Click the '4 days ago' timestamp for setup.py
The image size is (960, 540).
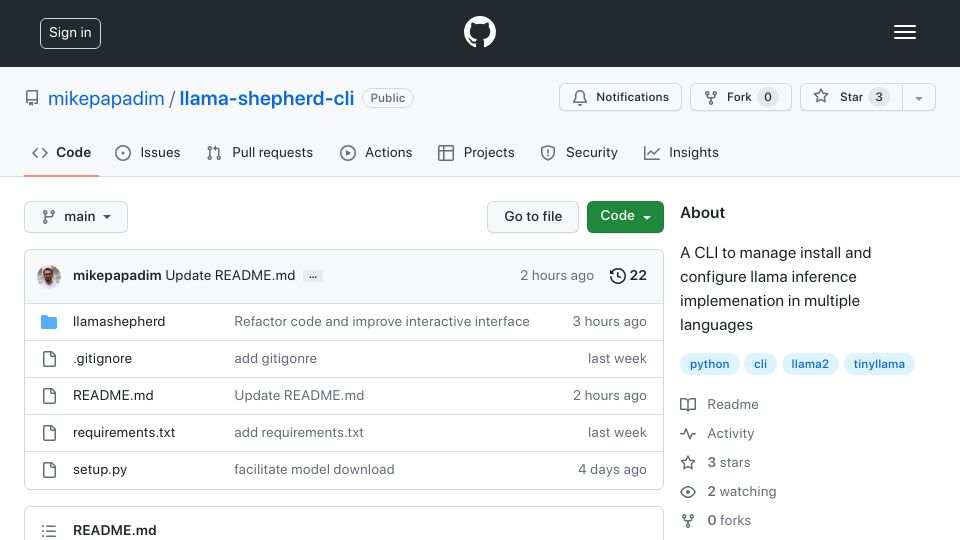[x=612, y=470]
